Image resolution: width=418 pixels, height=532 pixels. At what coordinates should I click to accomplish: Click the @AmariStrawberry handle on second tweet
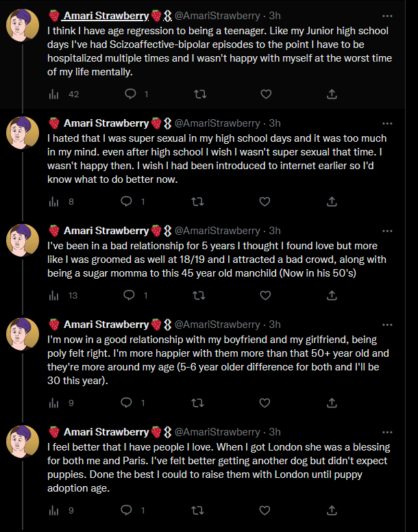[218, 123]
